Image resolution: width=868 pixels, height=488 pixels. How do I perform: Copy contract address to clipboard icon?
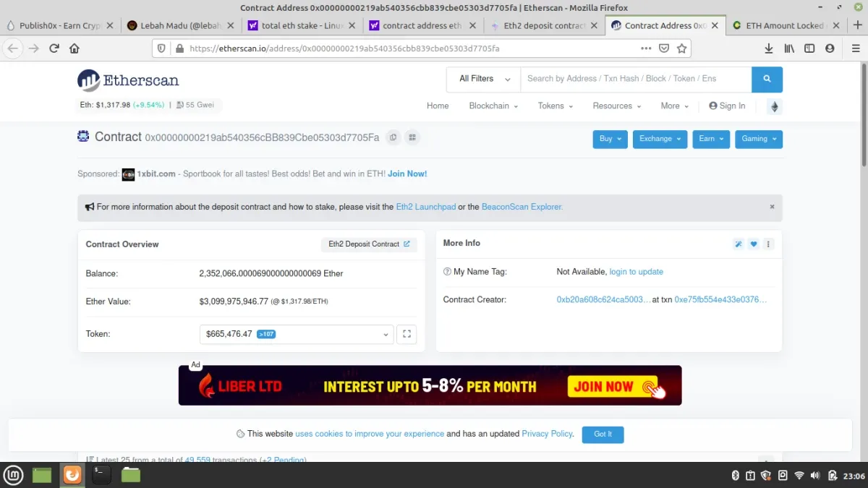point(393,137)
